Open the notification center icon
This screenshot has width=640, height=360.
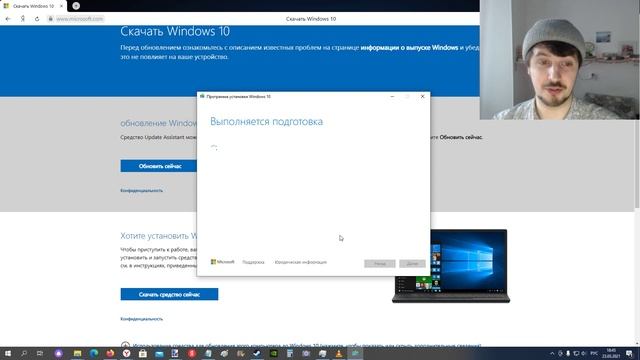629,353
